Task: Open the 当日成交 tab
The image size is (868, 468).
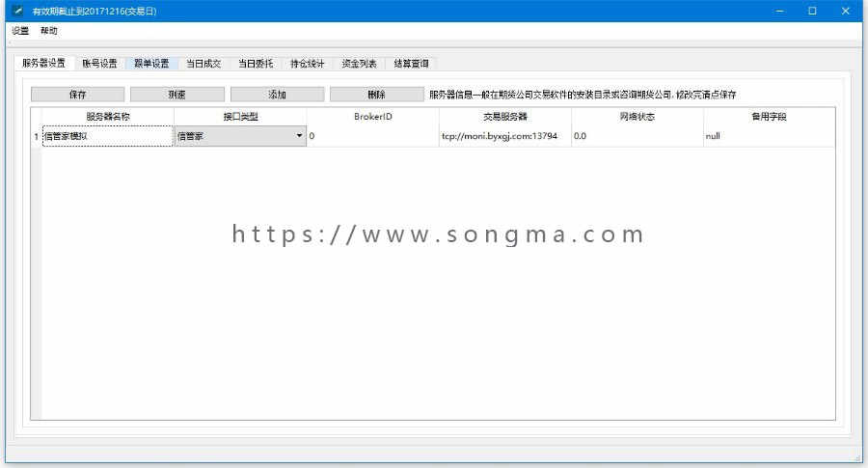Action: click(203, 64)
